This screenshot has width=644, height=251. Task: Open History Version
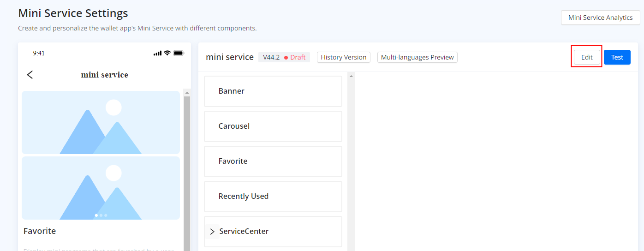(344, 57)
